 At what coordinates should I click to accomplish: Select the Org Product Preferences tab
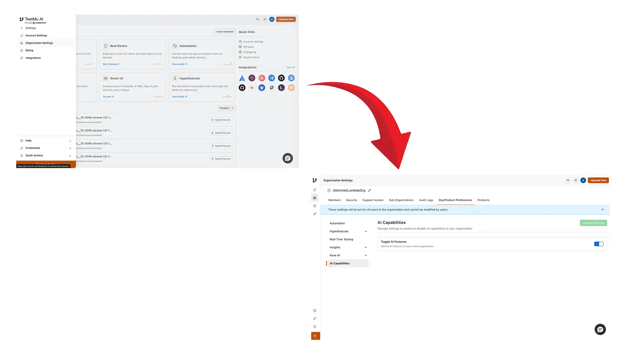[x=455, y=200]
